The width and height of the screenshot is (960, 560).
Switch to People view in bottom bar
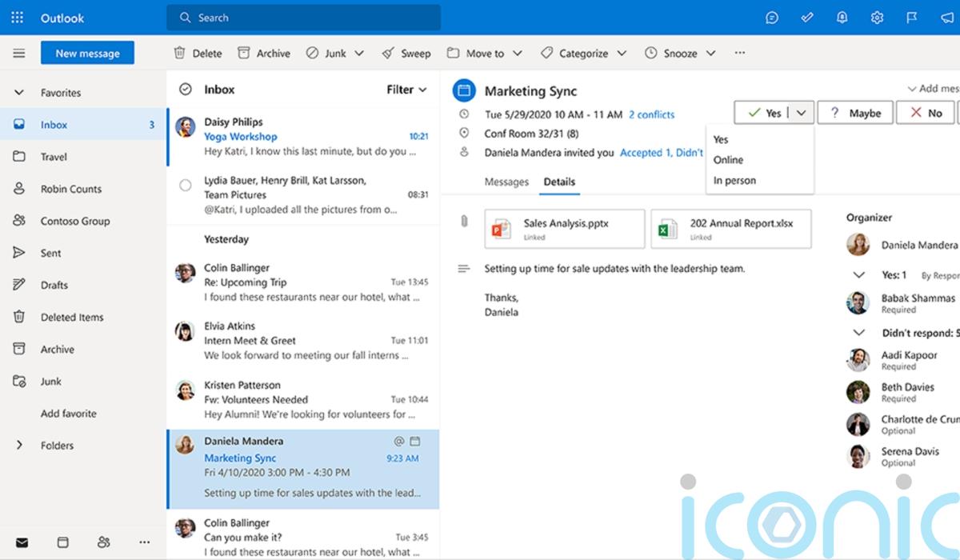pos(104,542)
